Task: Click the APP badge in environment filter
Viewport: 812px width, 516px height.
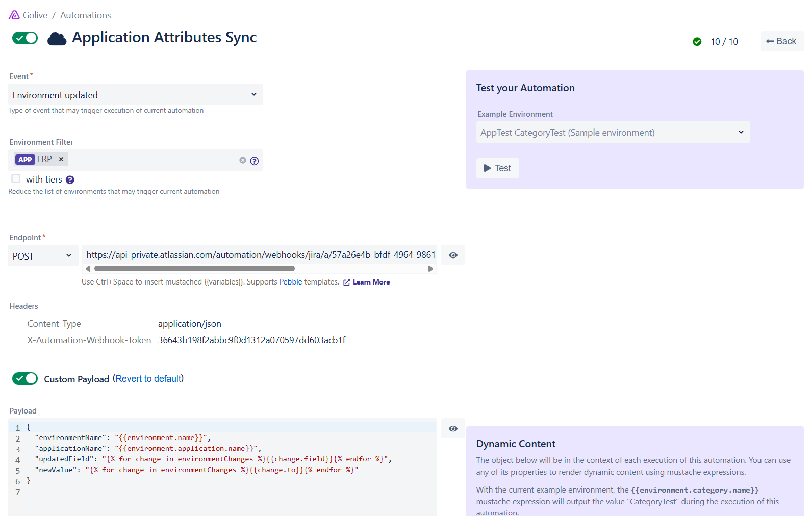Action: (x=25, y=160)
